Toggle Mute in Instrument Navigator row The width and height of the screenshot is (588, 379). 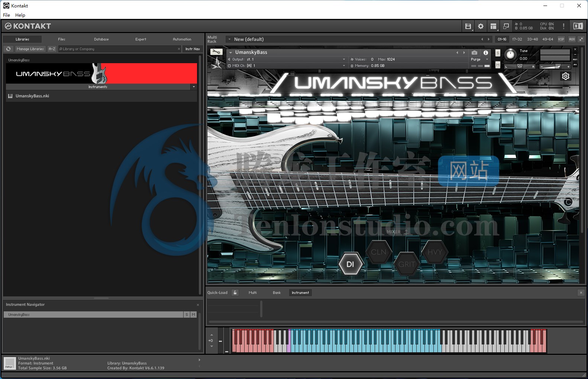[x=193, y=315]
